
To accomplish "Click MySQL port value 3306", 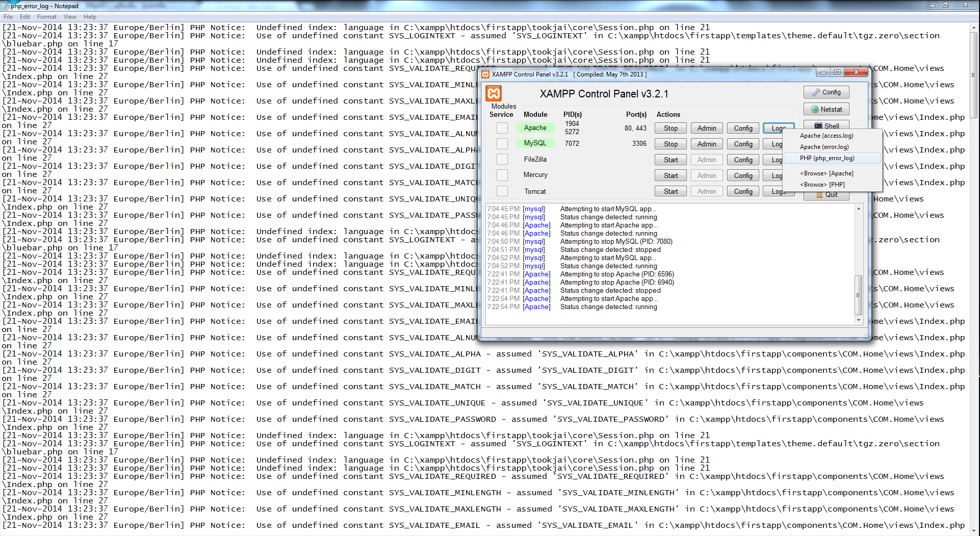I will [639, 144].
